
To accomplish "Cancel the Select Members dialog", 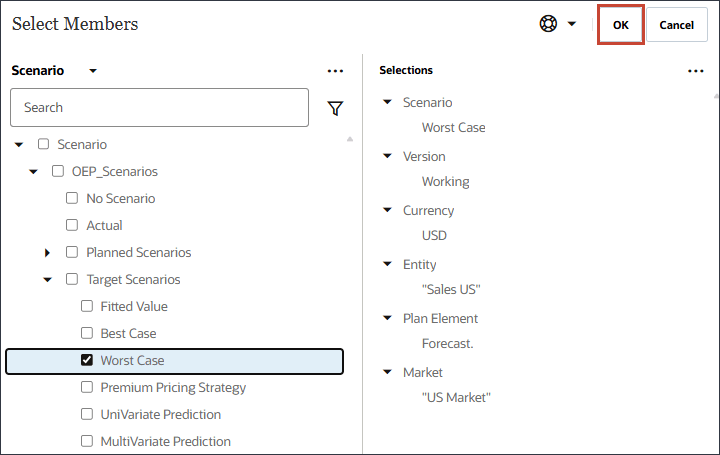I will pos(676,25).
